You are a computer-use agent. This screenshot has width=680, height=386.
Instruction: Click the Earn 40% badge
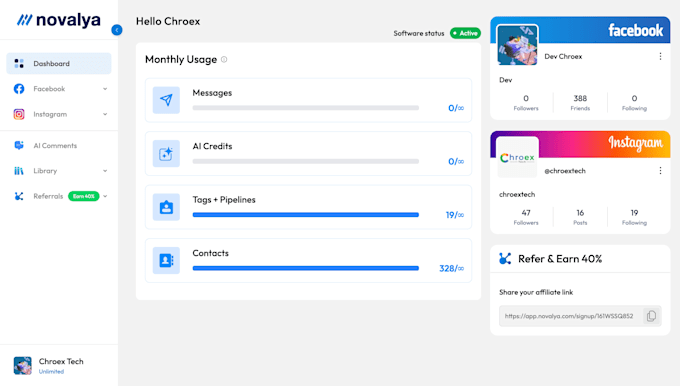(x=84, y=196)
